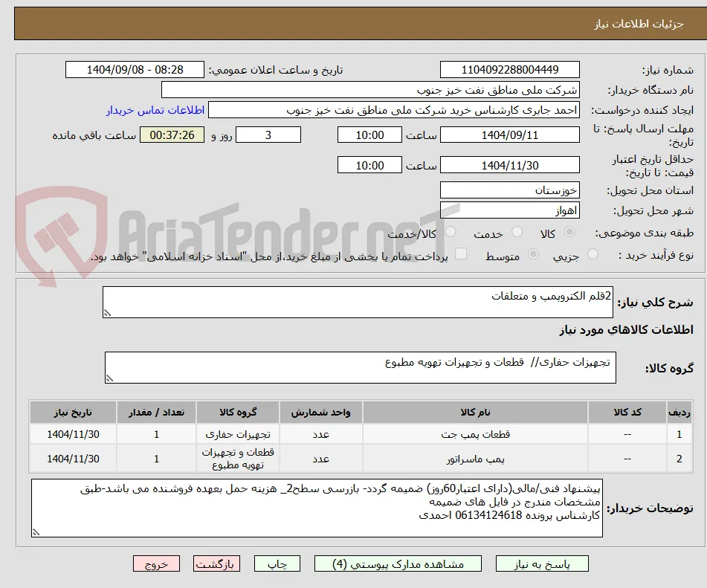Screen dimensions: 707x588
Task: Open اطلاعات تماس خریدار link
Action: click(155, 111)
